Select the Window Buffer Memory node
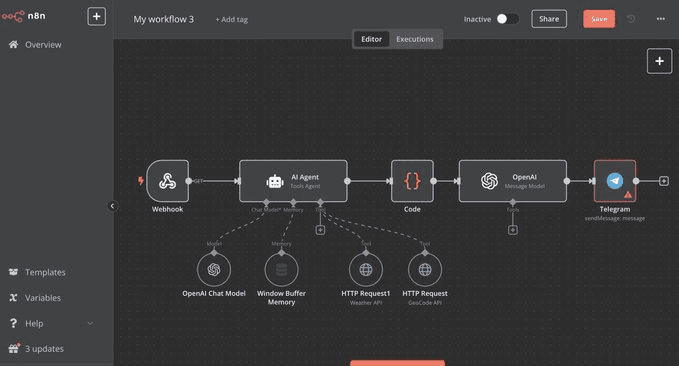 pyautogui.click(x=281, y=270)
